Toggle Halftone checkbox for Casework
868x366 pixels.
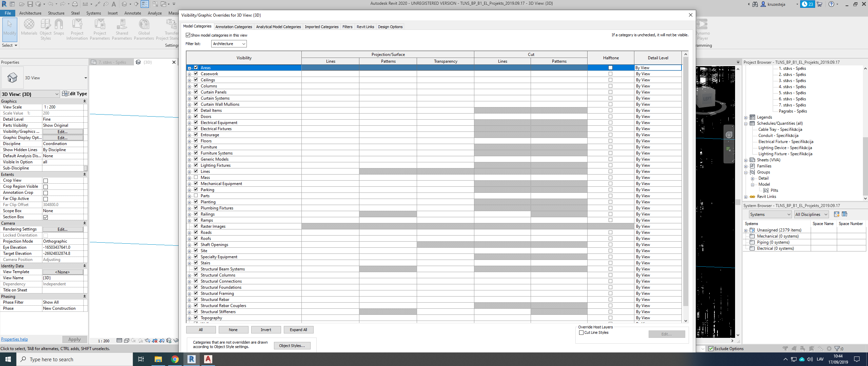coord(610,74)
